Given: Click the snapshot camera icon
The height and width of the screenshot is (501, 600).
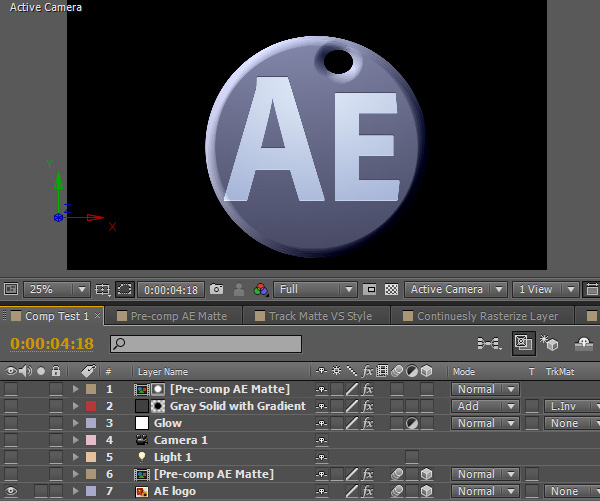Looking at the screenshot, I should click(x=217, y=290).
